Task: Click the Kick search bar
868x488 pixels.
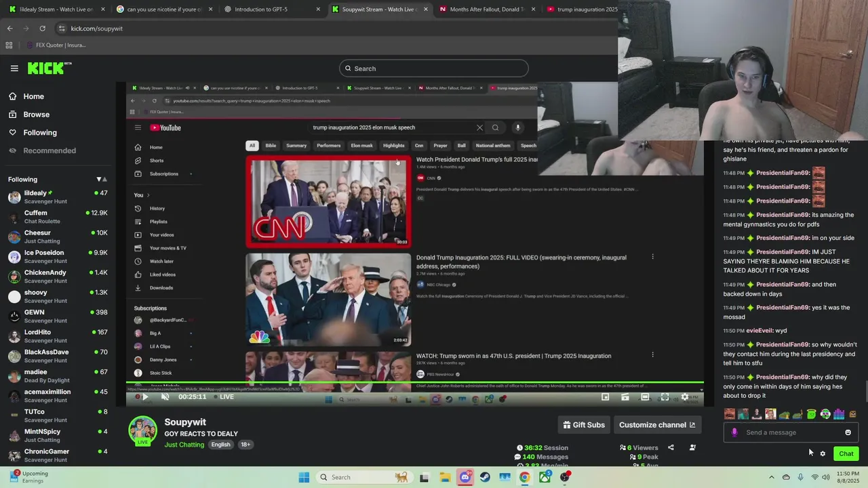Action: tap(434, 68)
